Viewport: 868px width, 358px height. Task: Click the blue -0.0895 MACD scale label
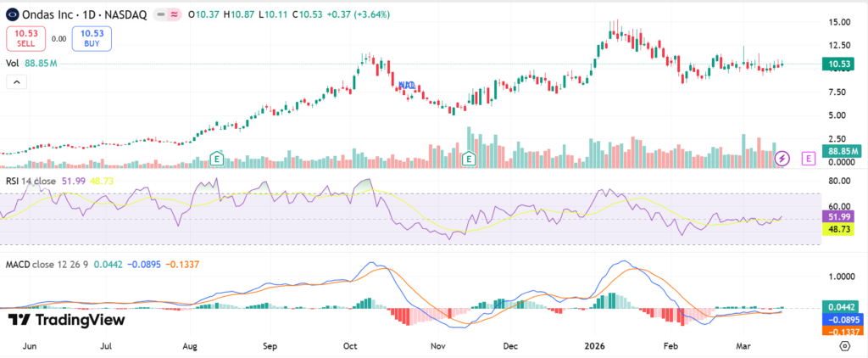(842, 319)
